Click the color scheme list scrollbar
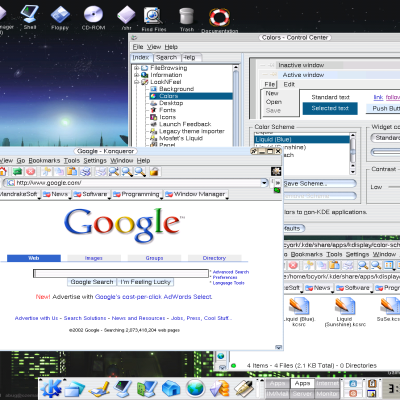Viewport: 400px width, 400px height. tap(353, 154)
